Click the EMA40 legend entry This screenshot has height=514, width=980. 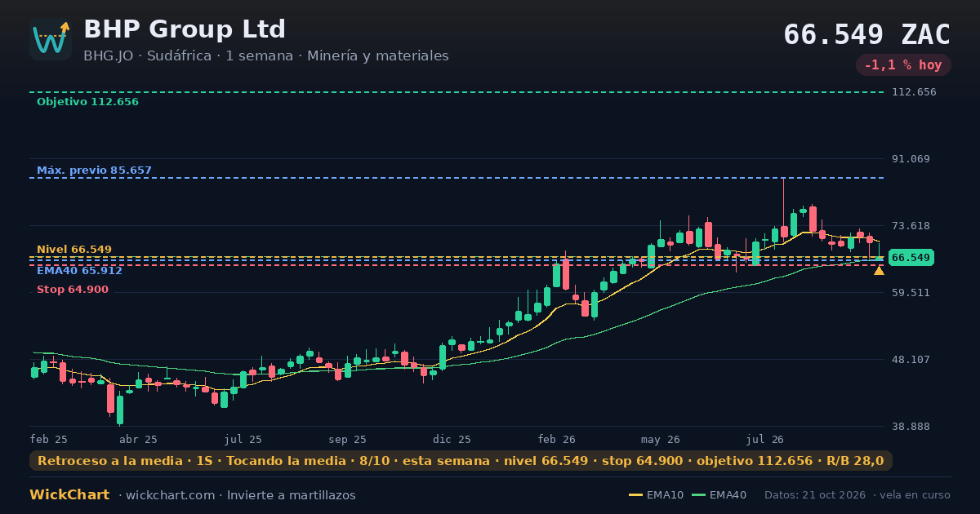[x=719, y=495]
